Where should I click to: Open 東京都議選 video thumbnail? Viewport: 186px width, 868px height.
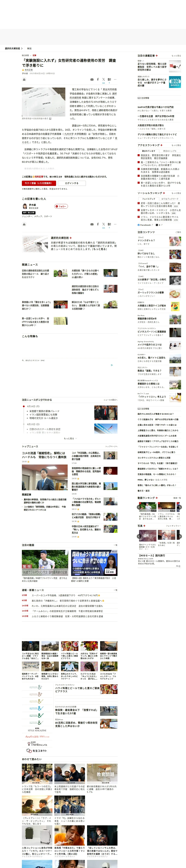pyautogui.click(x=94, y=563)
